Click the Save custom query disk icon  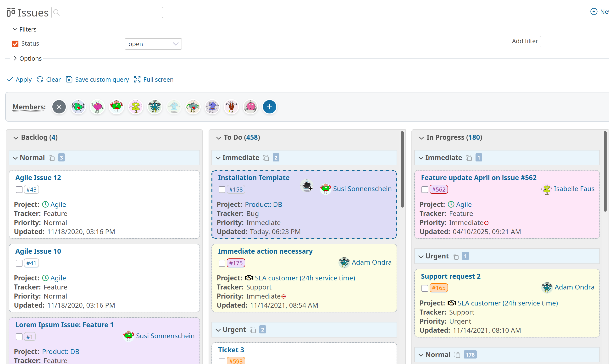coord(69,79)
